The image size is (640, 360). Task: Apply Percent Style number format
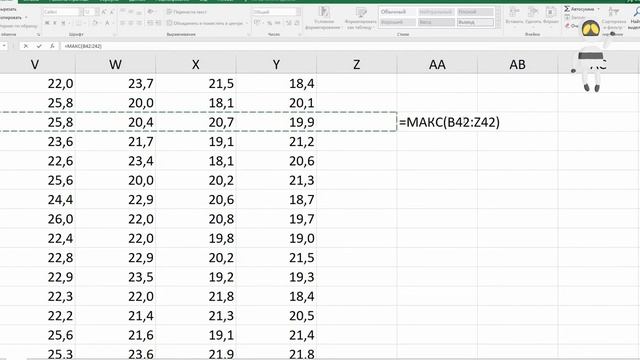(269, 23)
